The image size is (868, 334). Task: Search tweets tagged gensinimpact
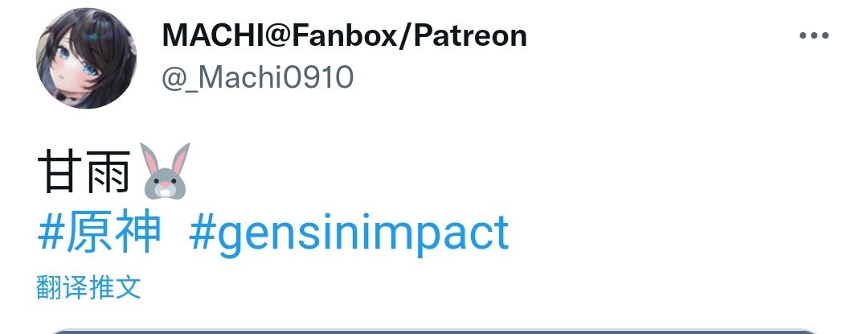click(x=349, y=235)
